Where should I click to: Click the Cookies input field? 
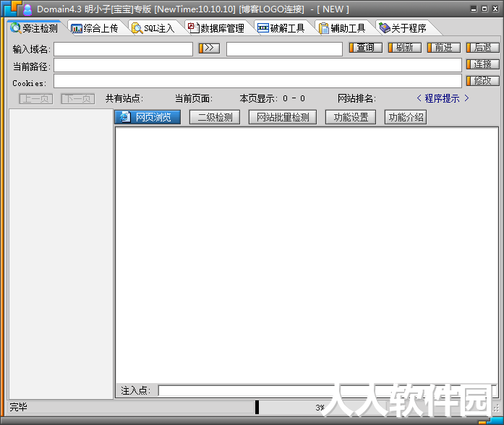[x=258, y=81]
